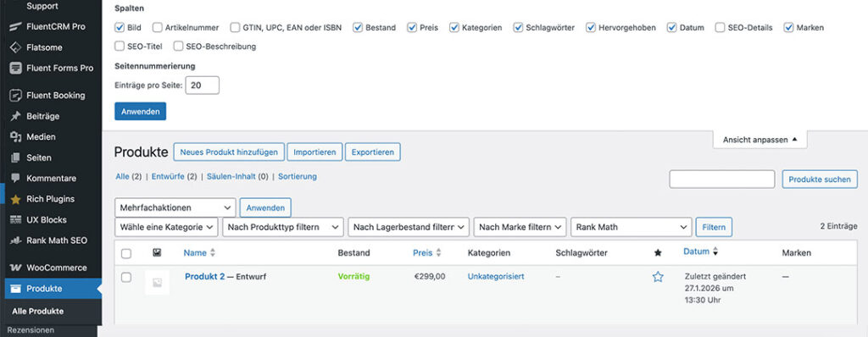The image size is (868, 337).
Task: Click the Fluent Forms Pro icon
Action: point(15,68)
